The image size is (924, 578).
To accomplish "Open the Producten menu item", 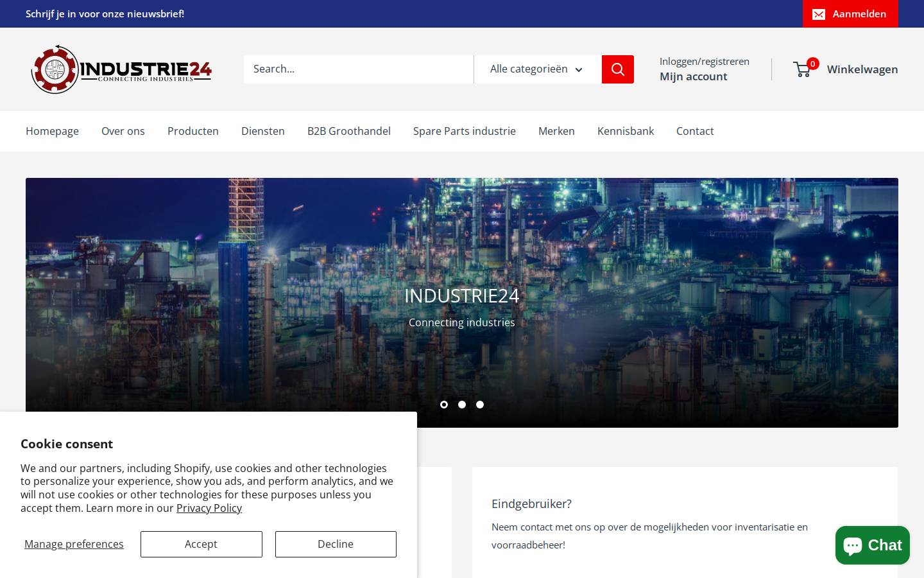I will click(x=193, y=131).
